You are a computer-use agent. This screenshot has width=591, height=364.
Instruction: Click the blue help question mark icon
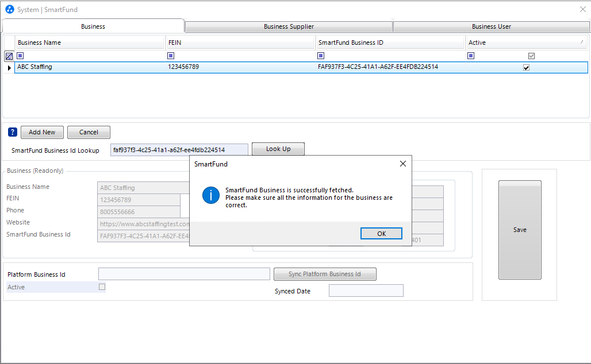(x=13, y=132)
